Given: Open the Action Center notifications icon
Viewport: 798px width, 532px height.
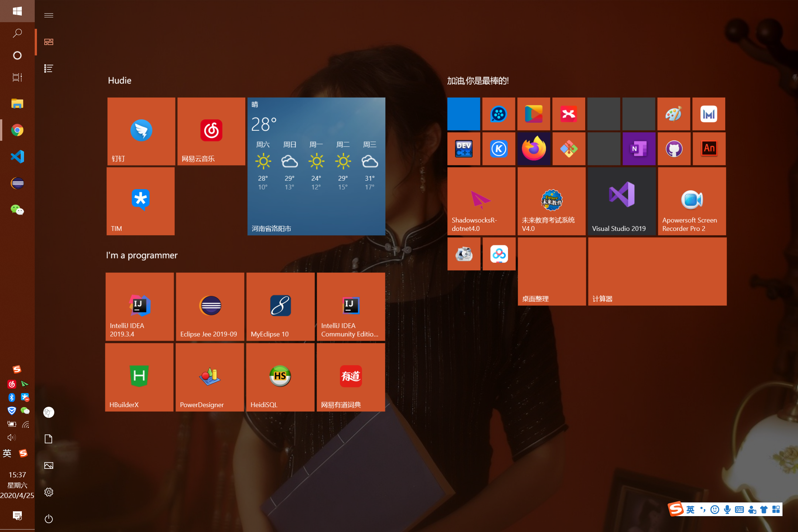Looking at the screenshot, I should (x=17, y=515).
